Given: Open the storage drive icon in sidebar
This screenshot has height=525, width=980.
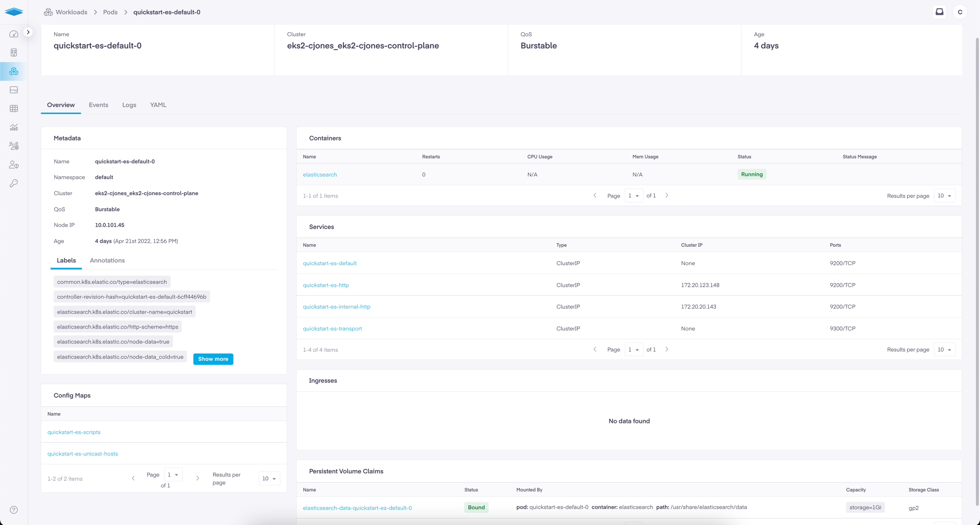Looking at the screenshot, I should 14,90.
